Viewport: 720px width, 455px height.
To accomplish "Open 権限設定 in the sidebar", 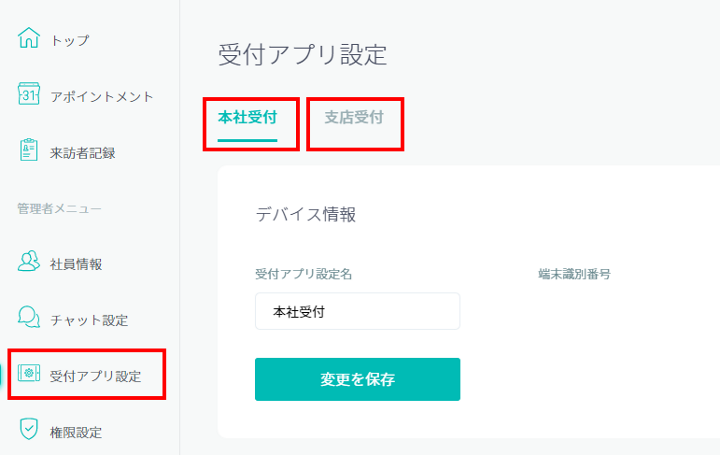I will (76, 432).
